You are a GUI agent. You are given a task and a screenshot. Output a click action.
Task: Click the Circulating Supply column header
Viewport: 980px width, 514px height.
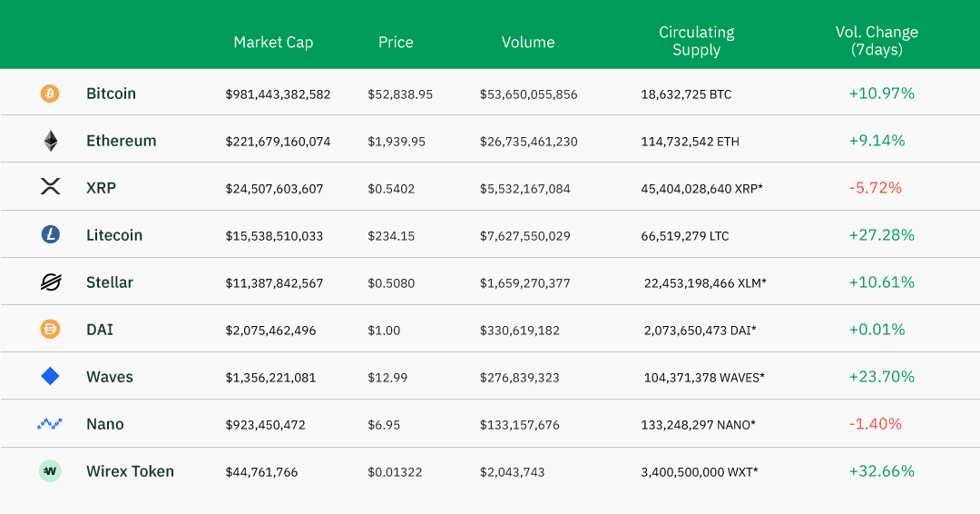click(x=697, y=41)
